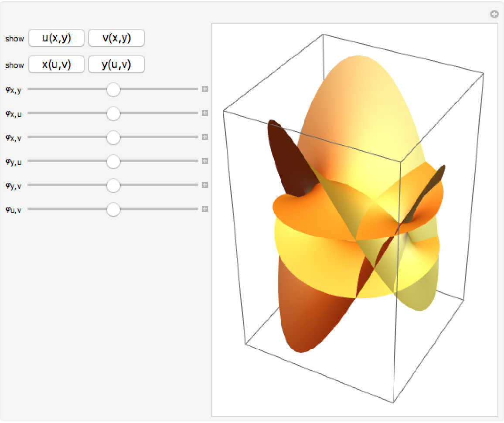The image size is (504, 423).
Task: Toggle the x(u,v) show button
Action: [56, 65]
